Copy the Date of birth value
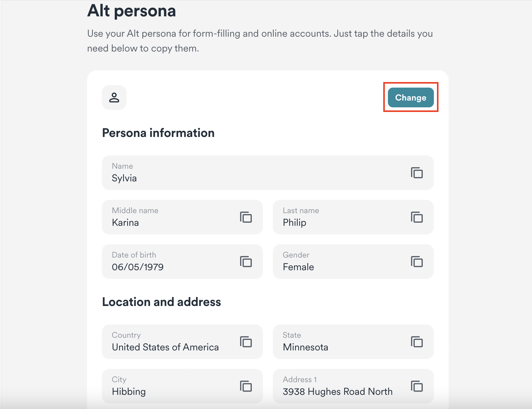Viewport: 532px width, 409px height. pyautogui.click(x=246, y=262)
